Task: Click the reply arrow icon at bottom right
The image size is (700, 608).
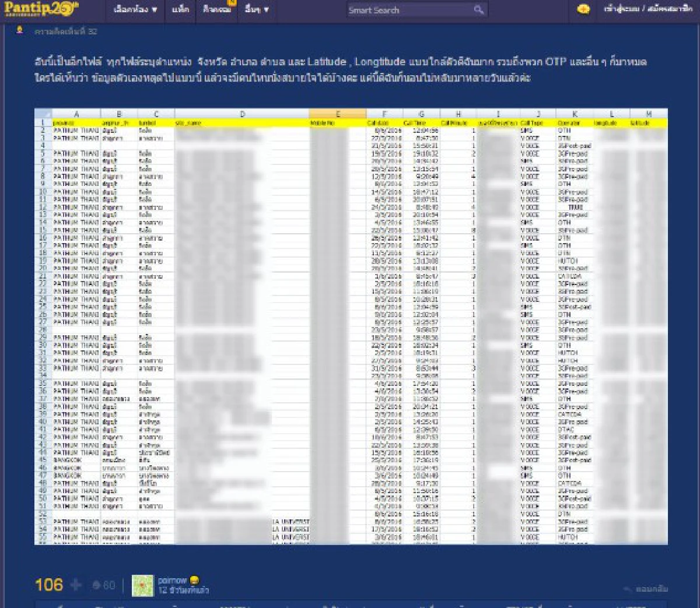Action: [x=628, y=589]
